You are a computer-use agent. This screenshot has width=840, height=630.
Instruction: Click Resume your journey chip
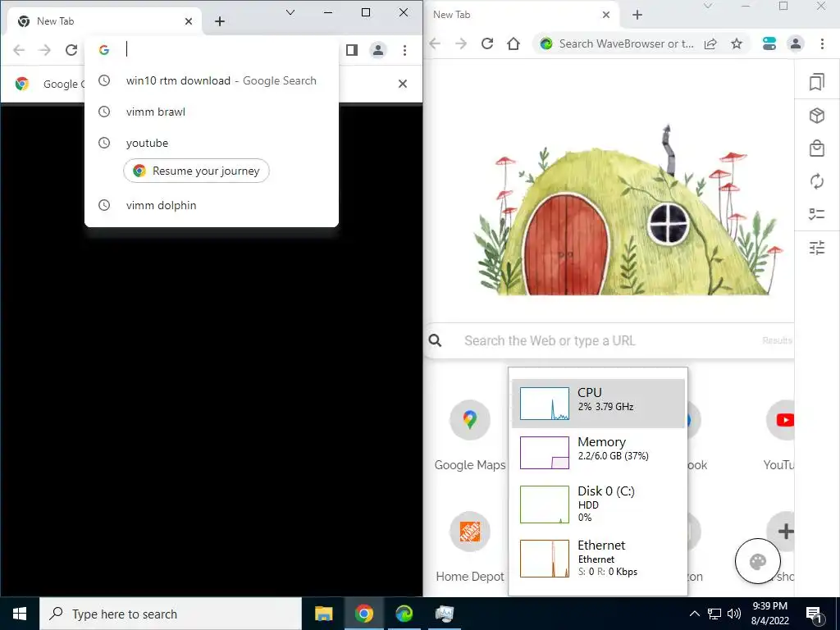(197, 171)
